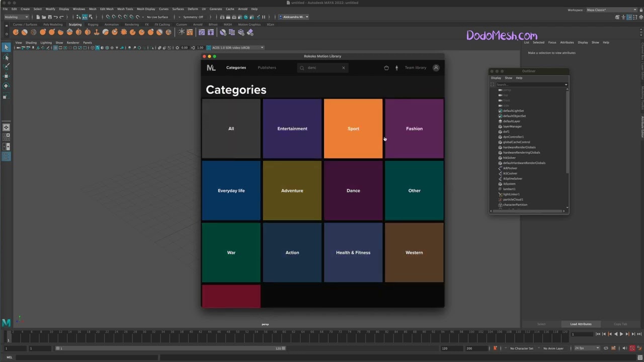The width and height of the screenshot is (644, 362).
Task: Open the Entertainment category tile
Action: click(x=292, y=129)
